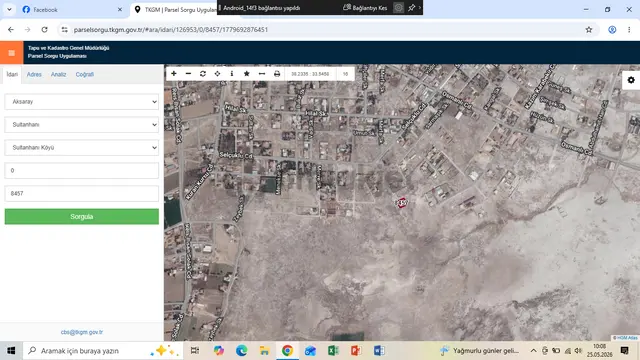Toggle the orange hamburger menu
Screen dimensions: 640x360
[11, 53]
